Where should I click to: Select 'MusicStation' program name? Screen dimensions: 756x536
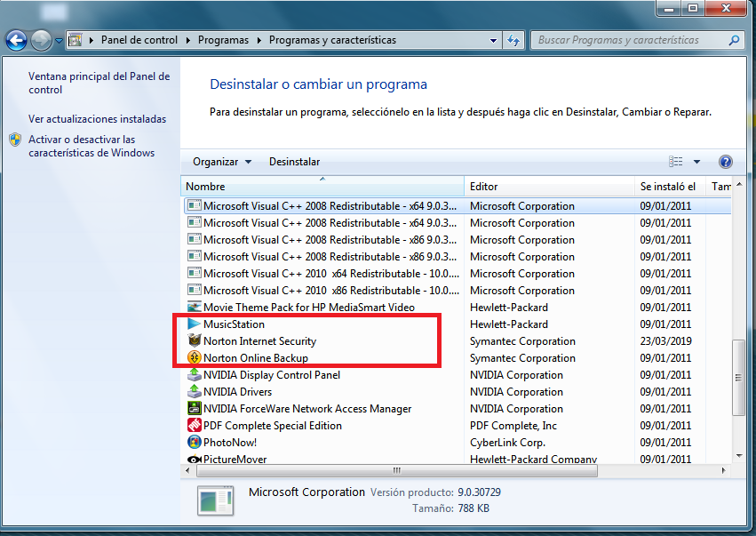[234, 324]
